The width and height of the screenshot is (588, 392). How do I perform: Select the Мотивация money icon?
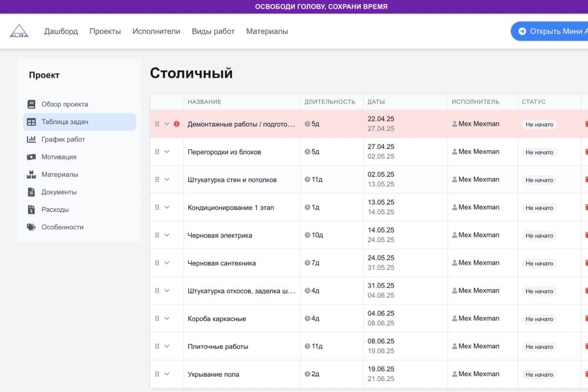pyautogui.click(x=31, y=157)
